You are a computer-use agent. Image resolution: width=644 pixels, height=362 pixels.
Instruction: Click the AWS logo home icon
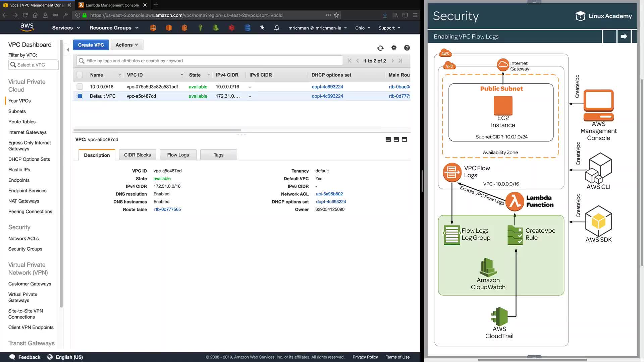click(27, 27)
